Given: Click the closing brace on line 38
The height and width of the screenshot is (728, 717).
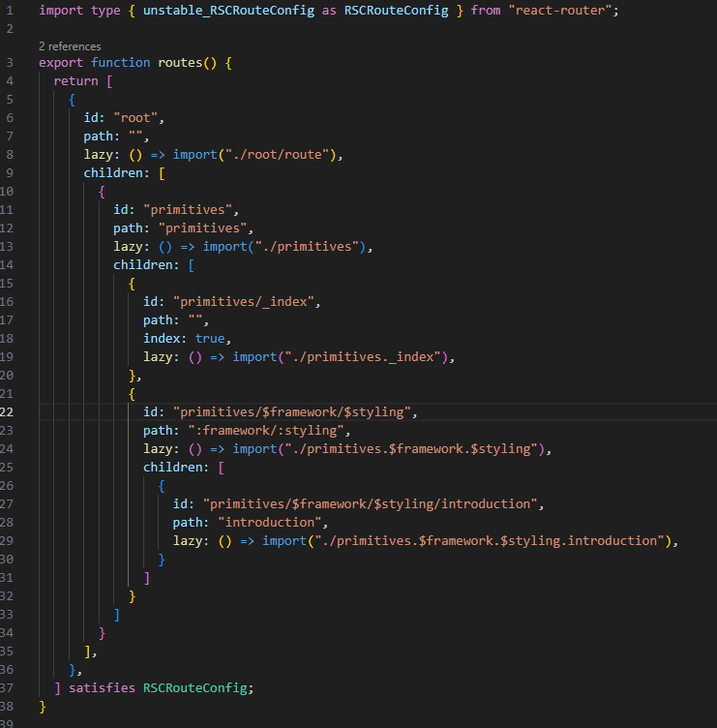Looking at the screenshot, I should click(43, 707).
